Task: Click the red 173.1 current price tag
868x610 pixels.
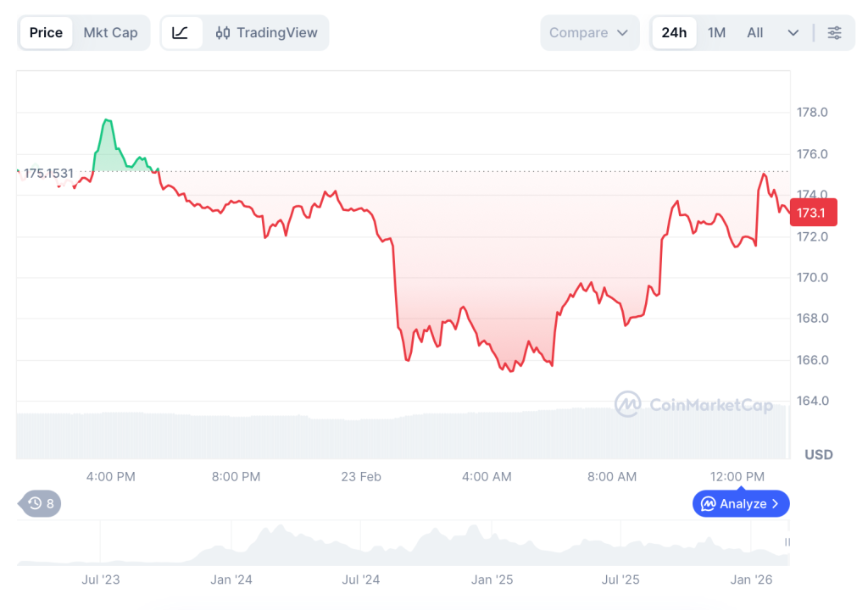Action: pyautogui.click(x=813, y=212)
